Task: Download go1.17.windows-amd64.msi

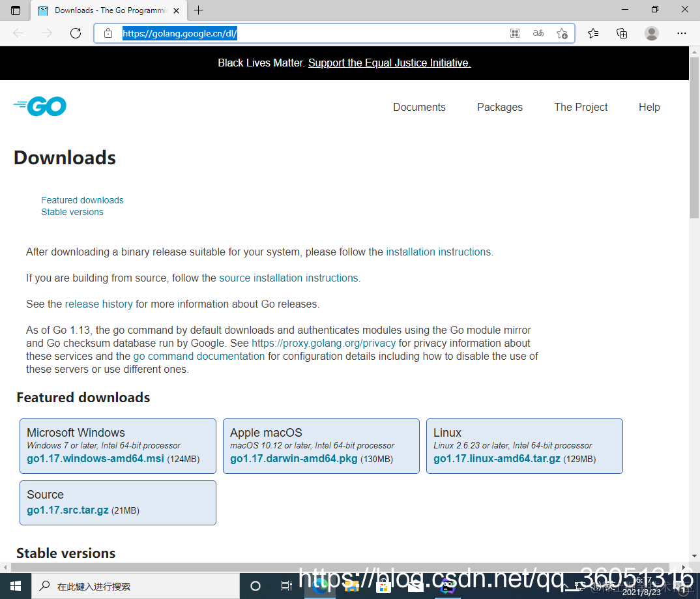Action: click(95, 458)
